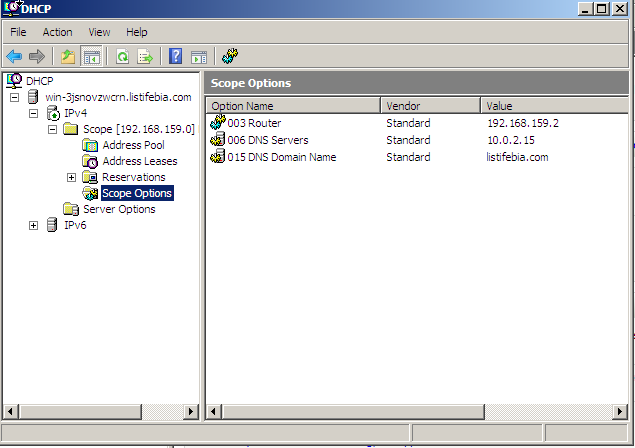Select the IPv6 tree label

click(75, 225)
